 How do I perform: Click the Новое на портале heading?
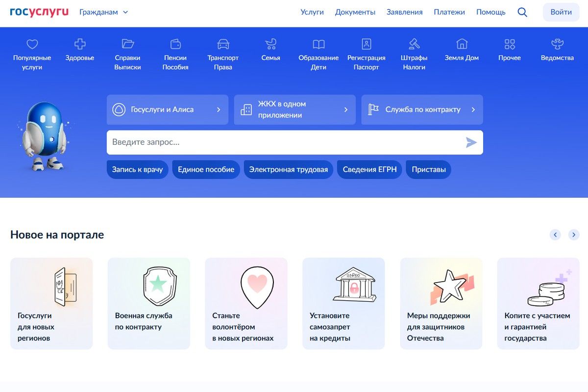pyautogui.click(x=57, y=235)
